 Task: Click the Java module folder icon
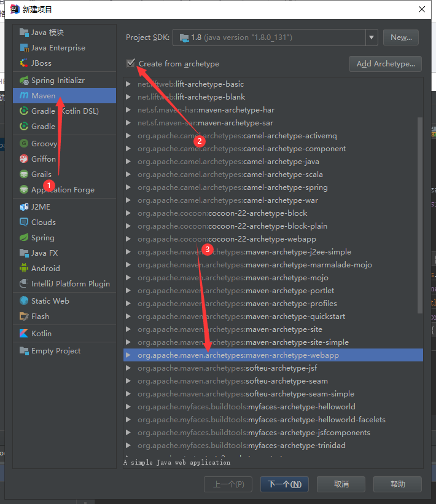pyautogui.click(x=24, y=32)
